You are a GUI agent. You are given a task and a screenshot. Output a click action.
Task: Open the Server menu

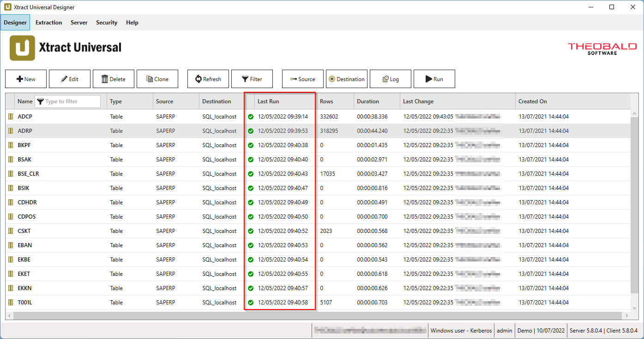[x=79, y=22]
